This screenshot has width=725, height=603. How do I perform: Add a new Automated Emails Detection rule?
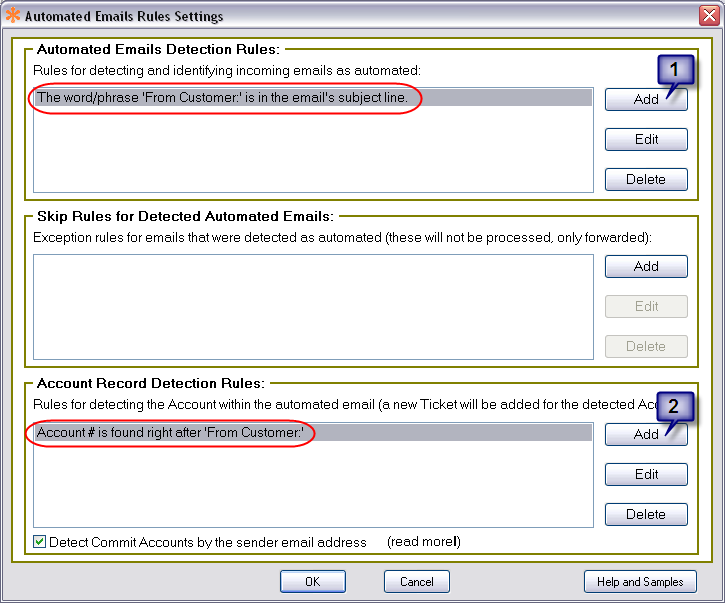(646, 99)
